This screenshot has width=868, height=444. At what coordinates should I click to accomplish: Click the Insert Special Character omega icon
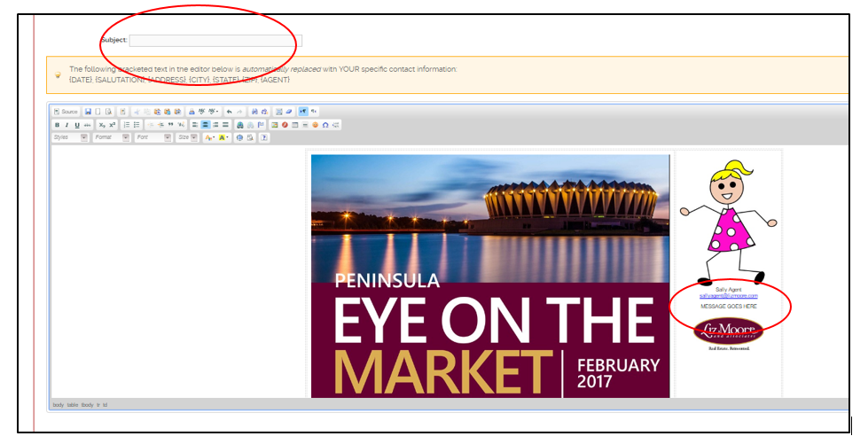[x=325, y=125]
